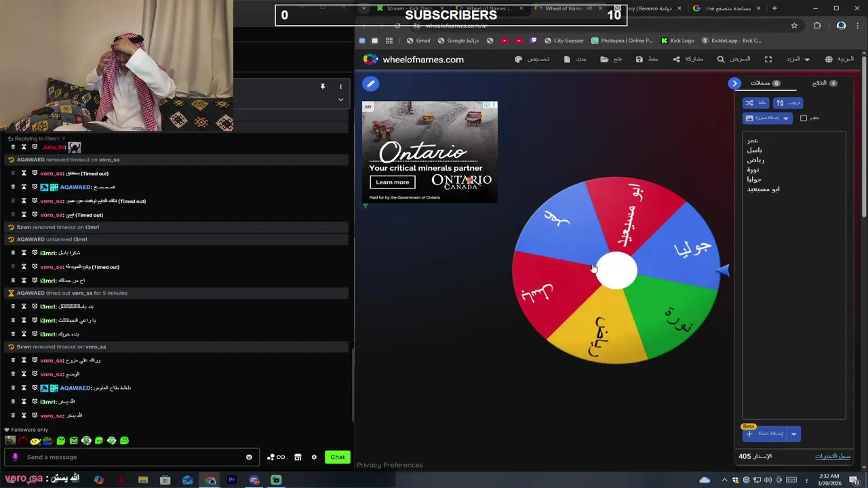This screenshot has height=488, width=868.
Task: Click the green Chat send button
Action: pos(338,457)
